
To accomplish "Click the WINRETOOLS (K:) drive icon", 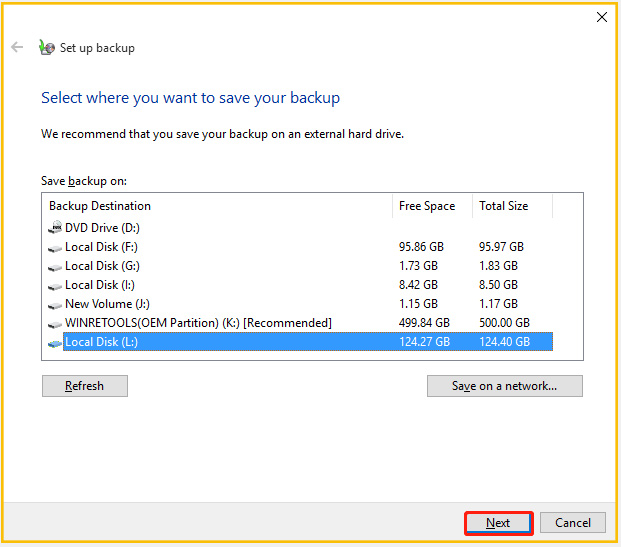I will click(55, 324).
